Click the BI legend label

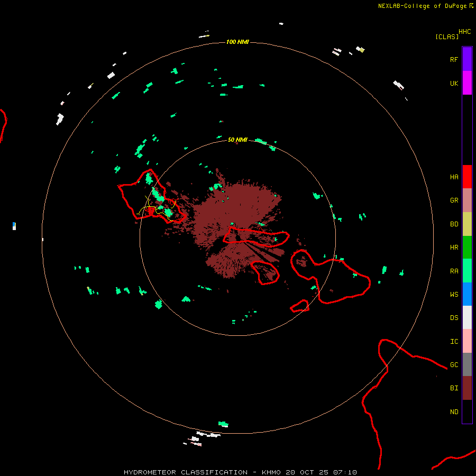tap(454, 388)
